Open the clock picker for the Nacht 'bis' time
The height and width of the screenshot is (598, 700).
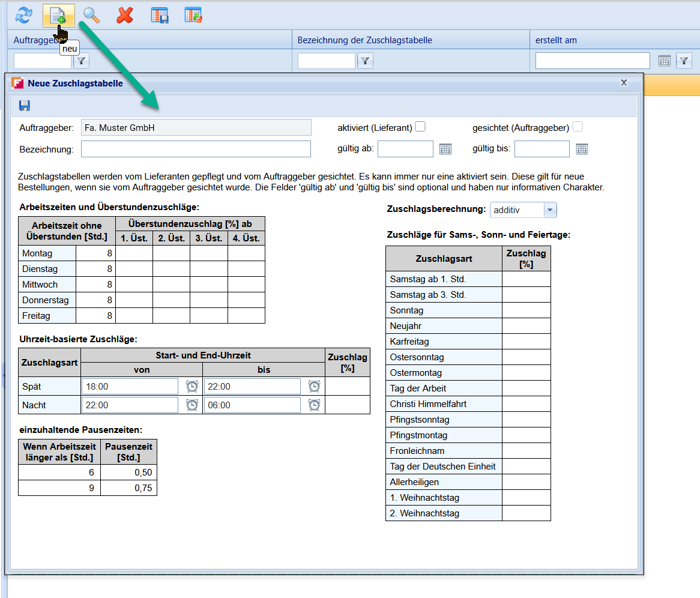[314, 405]
